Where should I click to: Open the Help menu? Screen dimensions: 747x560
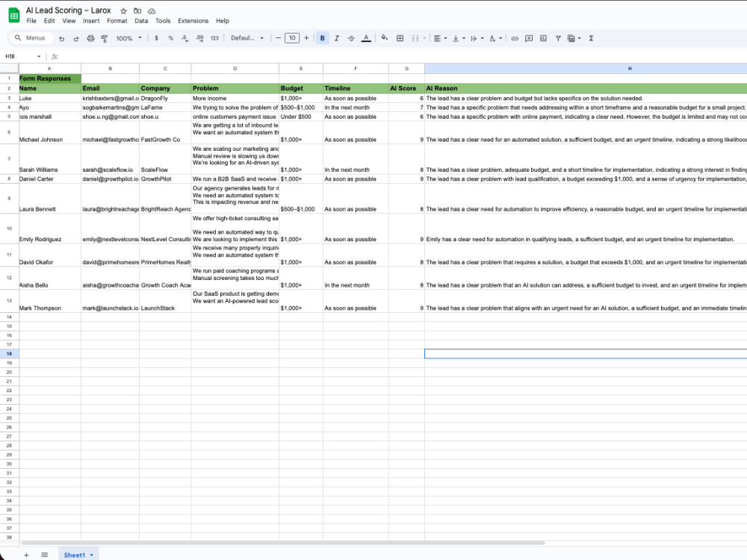point(223,21)
